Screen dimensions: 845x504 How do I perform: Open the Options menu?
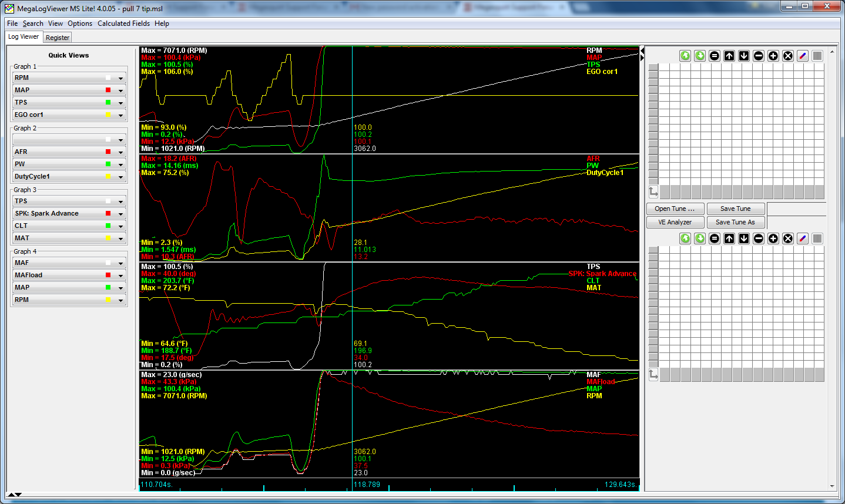[x=80, y=23]
